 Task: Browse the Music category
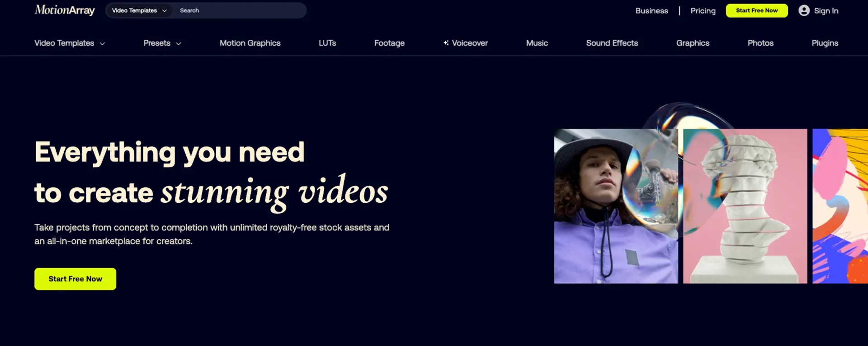tap(537, 43)
